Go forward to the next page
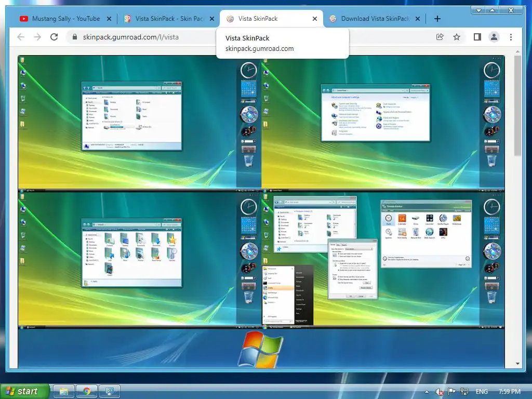The image size is (532, 399). click(37, 37)
